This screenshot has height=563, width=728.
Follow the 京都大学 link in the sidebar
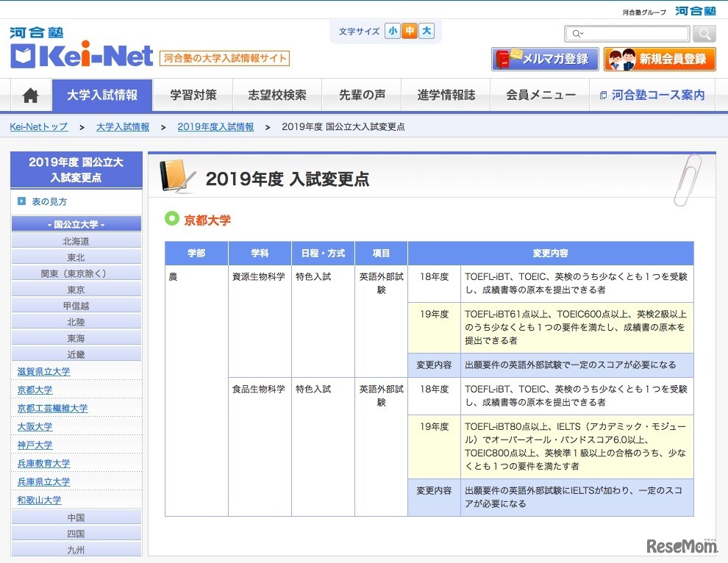pos(35,390)
